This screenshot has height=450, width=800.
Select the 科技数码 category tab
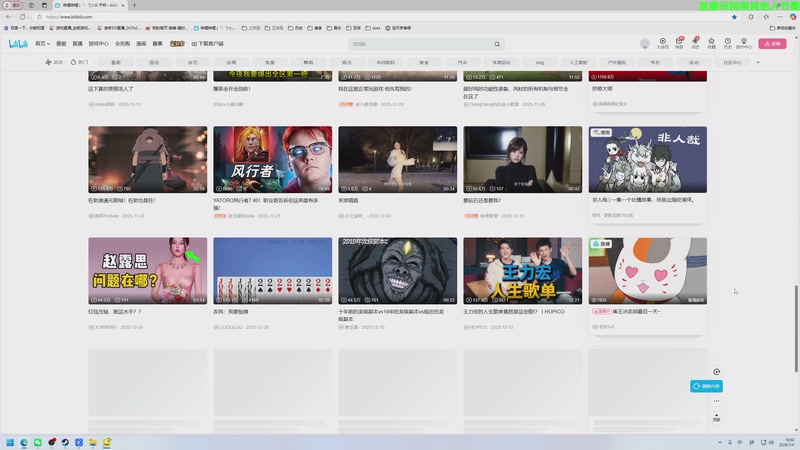click(x=386, y=62)
